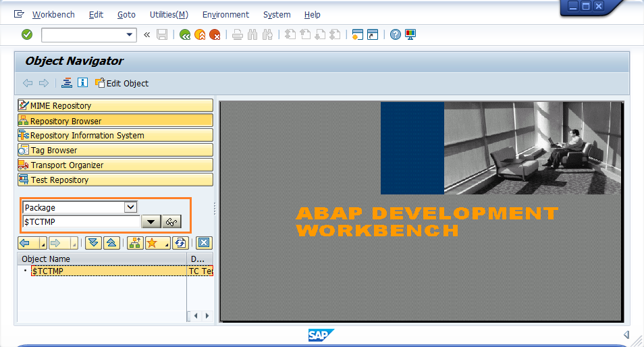Viewport: 644px width, 347px height.
Task: Click the First Page icon
Action: pyautogui.click(x=290, y=34)
